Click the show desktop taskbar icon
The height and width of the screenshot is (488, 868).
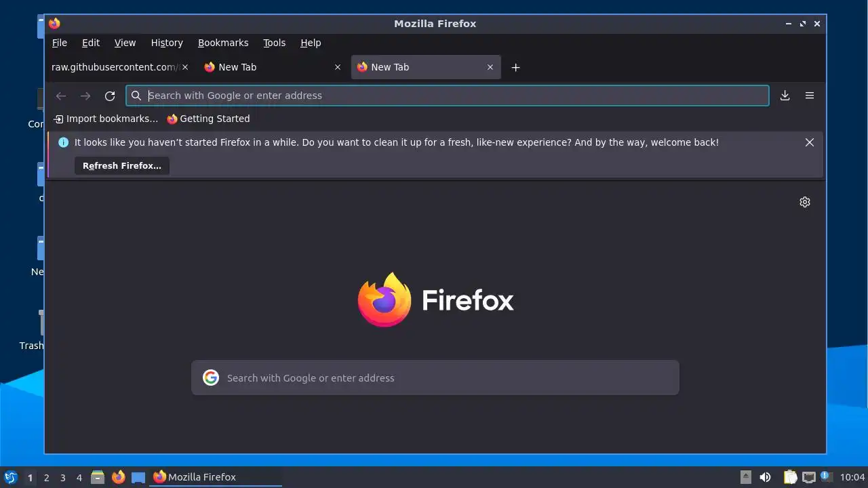point(138,477)
